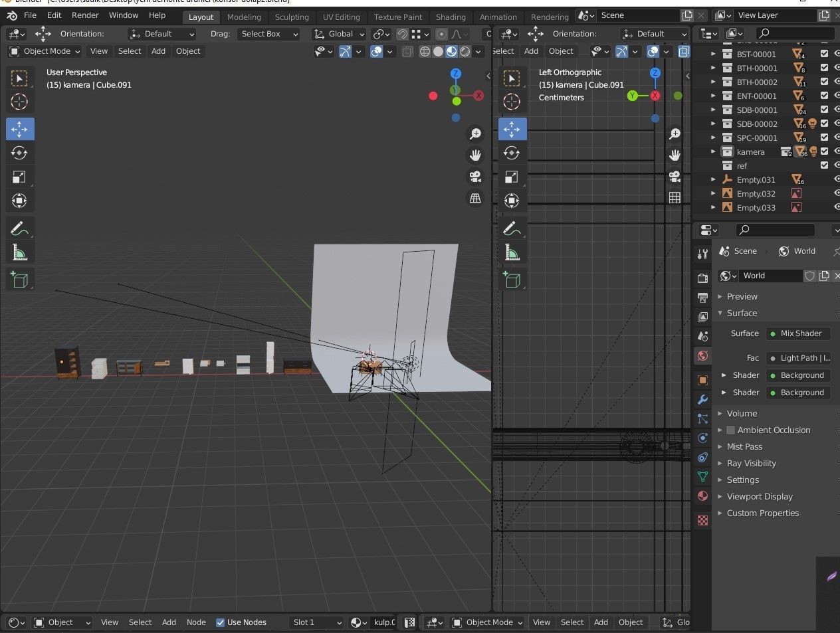Open Object Mode dropdown in left viewport
This screenshot has height=633, width=840.
click(x=45, y=51)
